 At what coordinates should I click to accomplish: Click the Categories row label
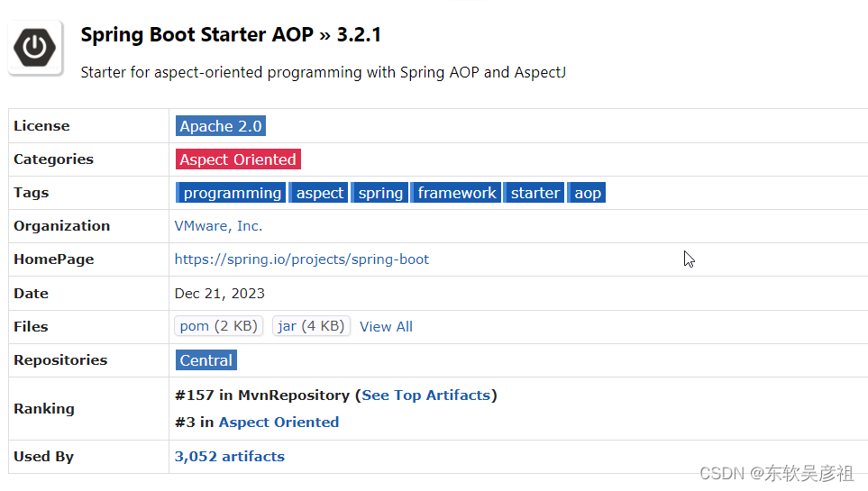pyautogui.click(x=54, y=159)
